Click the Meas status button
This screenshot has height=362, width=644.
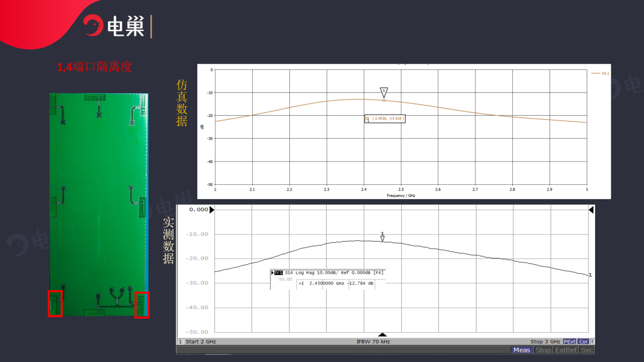522,350
